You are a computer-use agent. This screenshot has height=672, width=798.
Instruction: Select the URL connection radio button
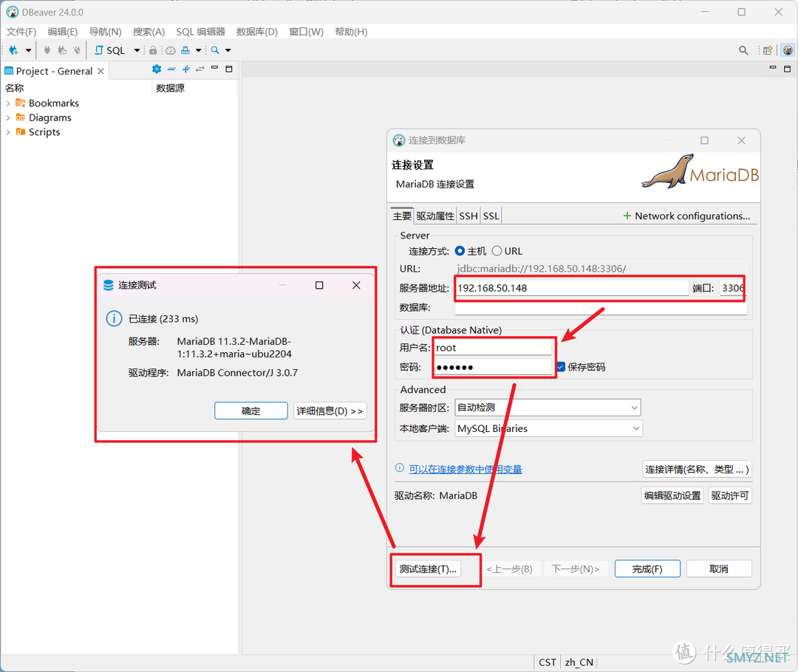coord(497,251)
